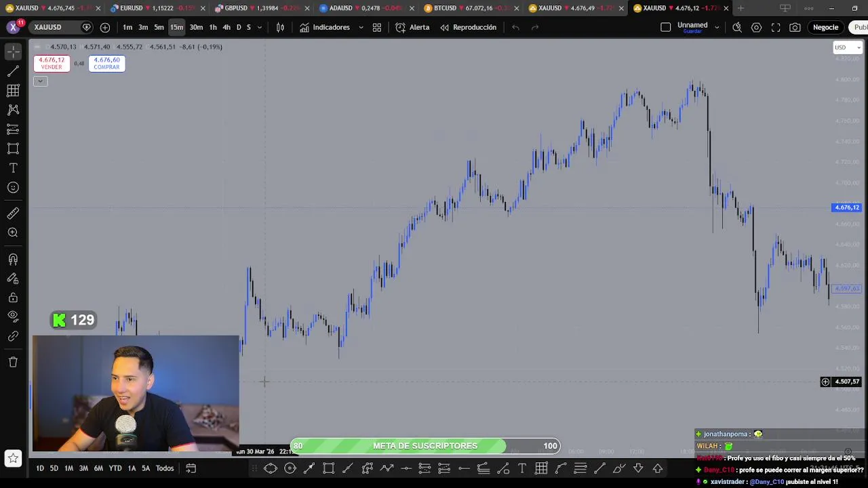Activate the zoom in tool
This screenshot has width=868, height=488.
coord(13,232)
